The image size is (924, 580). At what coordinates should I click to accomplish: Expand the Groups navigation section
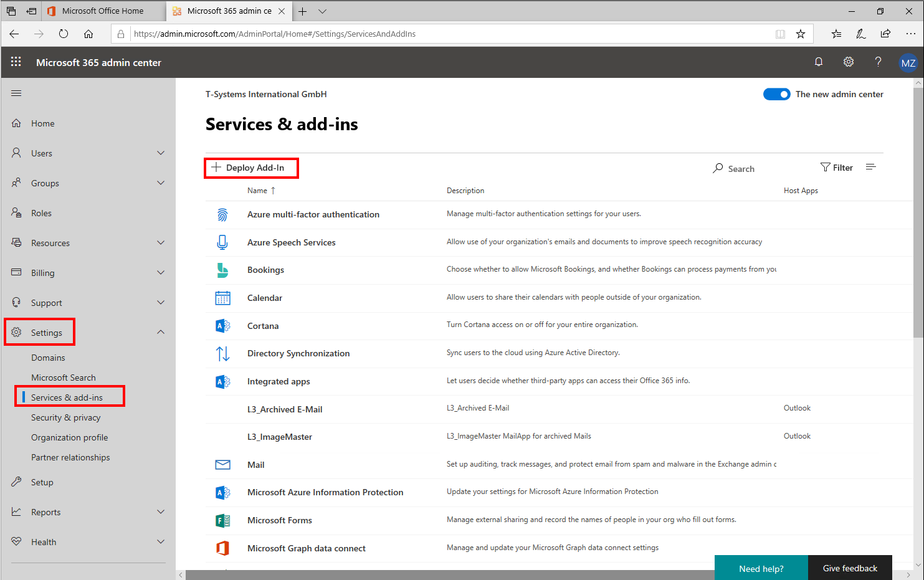161,183
